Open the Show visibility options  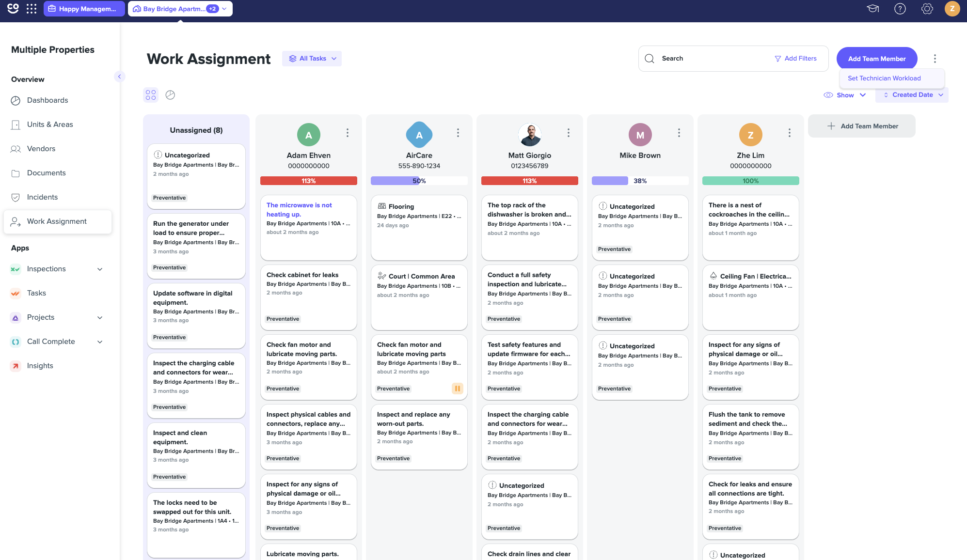[845, 95]
